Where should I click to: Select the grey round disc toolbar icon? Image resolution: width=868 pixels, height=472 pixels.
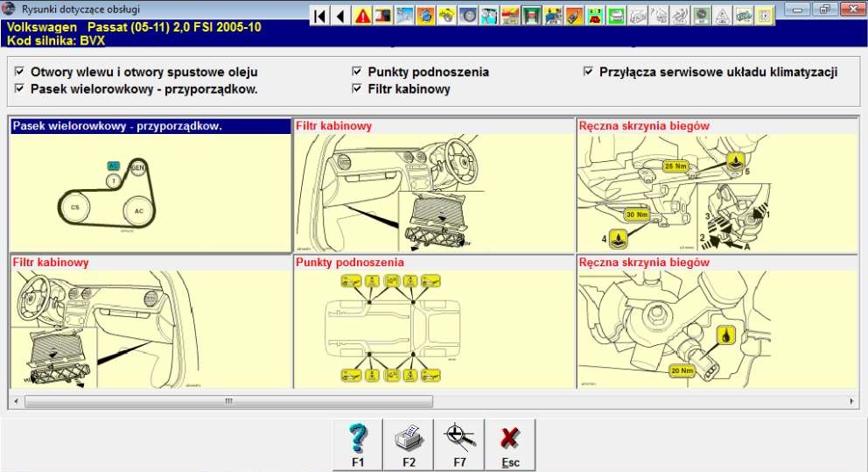[701, 16]
